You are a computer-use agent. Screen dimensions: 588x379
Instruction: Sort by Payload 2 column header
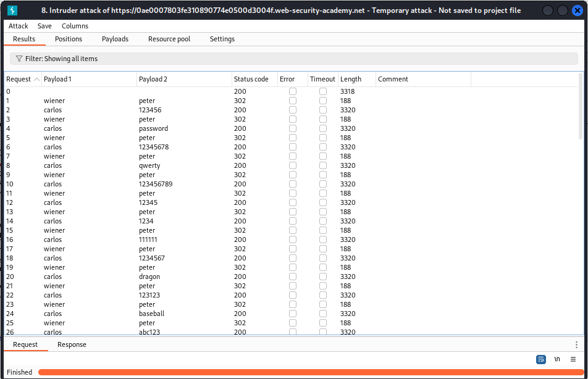[184, 79]
